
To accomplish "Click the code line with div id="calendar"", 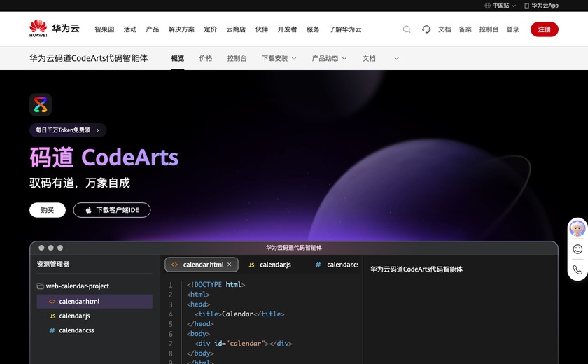I will (x=244, y=344).
